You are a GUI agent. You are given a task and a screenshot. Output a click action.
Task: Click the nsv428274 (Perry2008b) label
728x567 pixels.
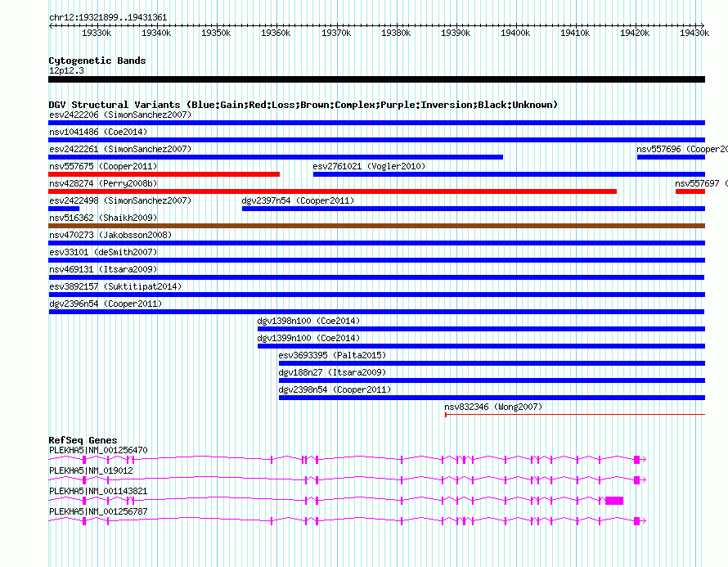(103, 183)
